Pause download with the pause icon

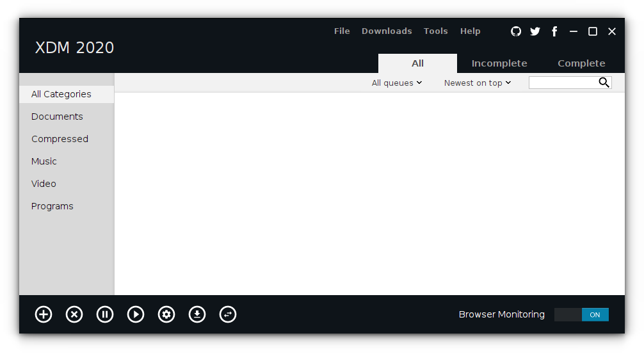point(105,314)
